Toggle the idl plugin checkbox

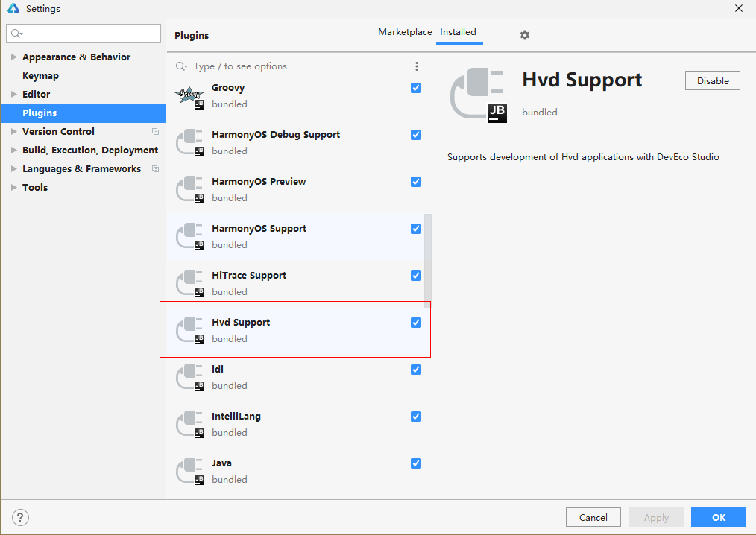point(416,369)
